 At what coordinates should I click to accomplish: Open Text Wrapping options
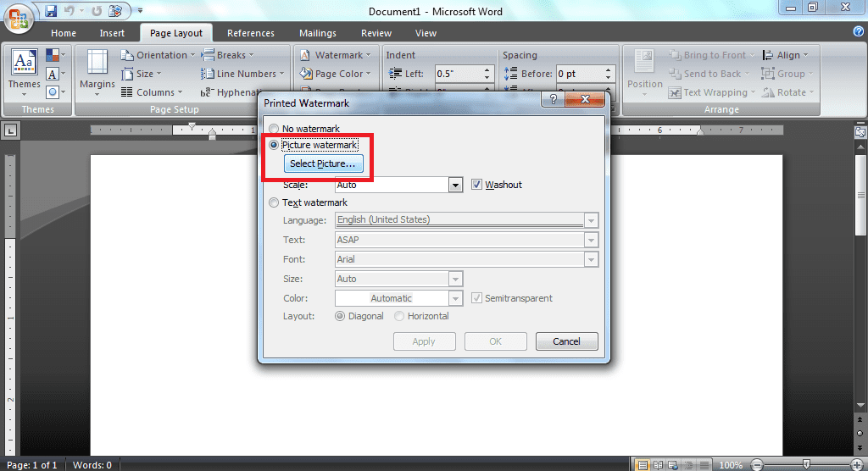(x=712, y=91)
